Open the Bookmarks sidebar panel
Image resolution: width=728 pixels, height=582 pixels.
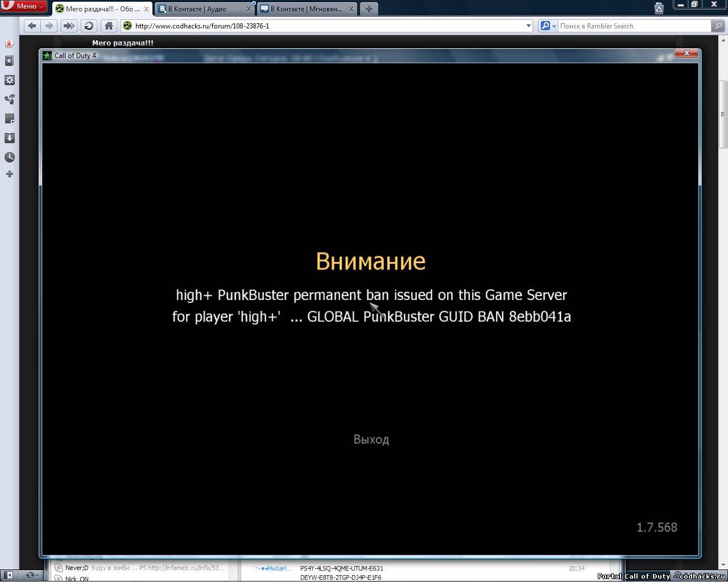coord(10,61)
